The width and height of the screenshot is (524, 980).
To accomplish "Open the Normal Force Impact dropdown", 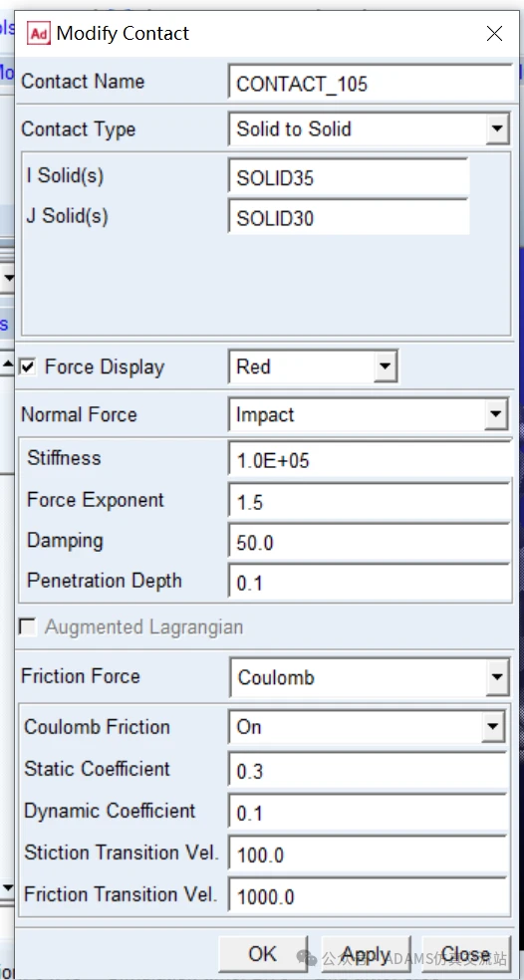I will pos(496,414).
